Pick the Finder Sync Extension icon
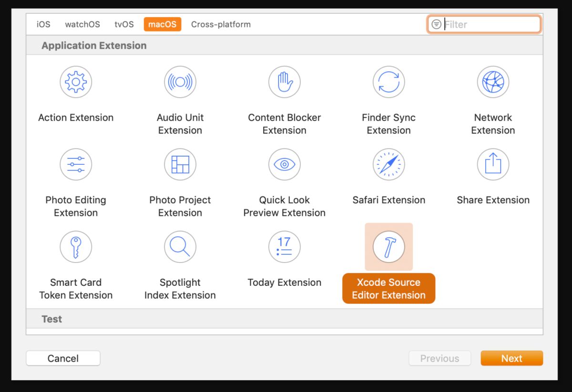 389,82
